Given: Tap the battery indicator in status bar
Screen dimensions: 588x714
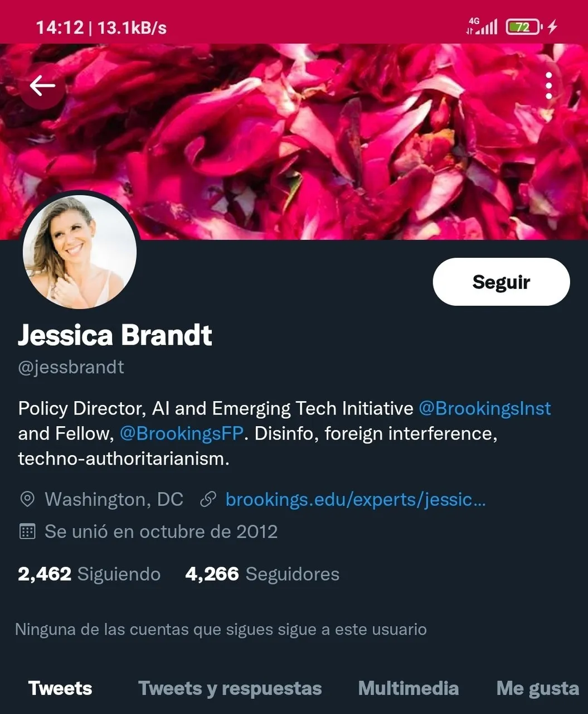Looking at the screenshot, I should point(524,27).
